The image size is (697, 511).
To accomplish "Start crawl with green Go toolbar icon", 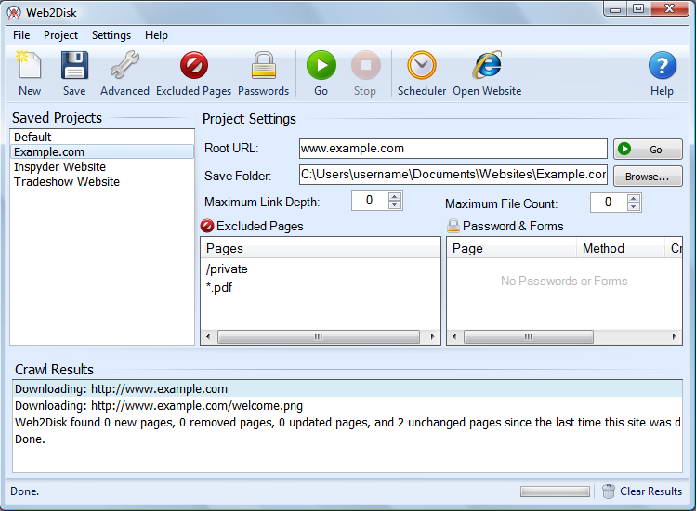I will coord(321,73).
